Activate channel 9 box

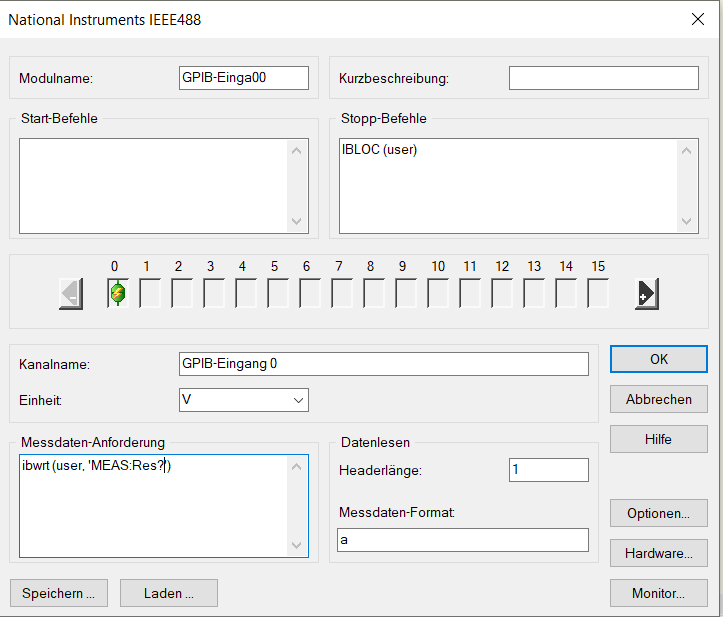point(406,293)
